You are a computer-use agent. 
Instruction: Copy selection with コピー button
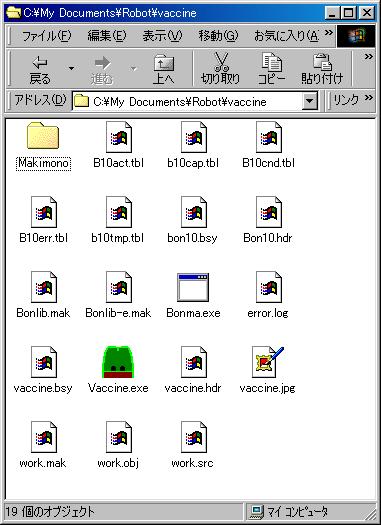click(272, 69)
